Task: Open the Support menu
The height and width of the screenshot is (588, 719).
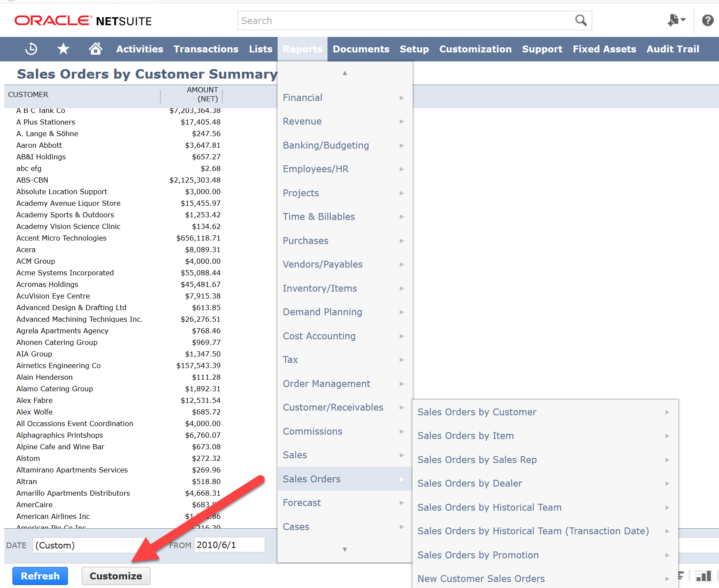Action: (542, 49)
